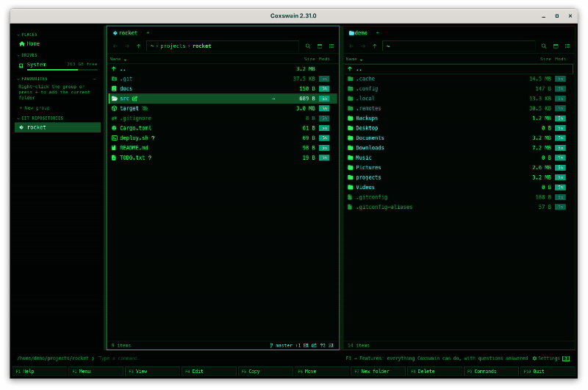Click the tilde path field in demo pane
588x390 pixels.
[459, 46]
